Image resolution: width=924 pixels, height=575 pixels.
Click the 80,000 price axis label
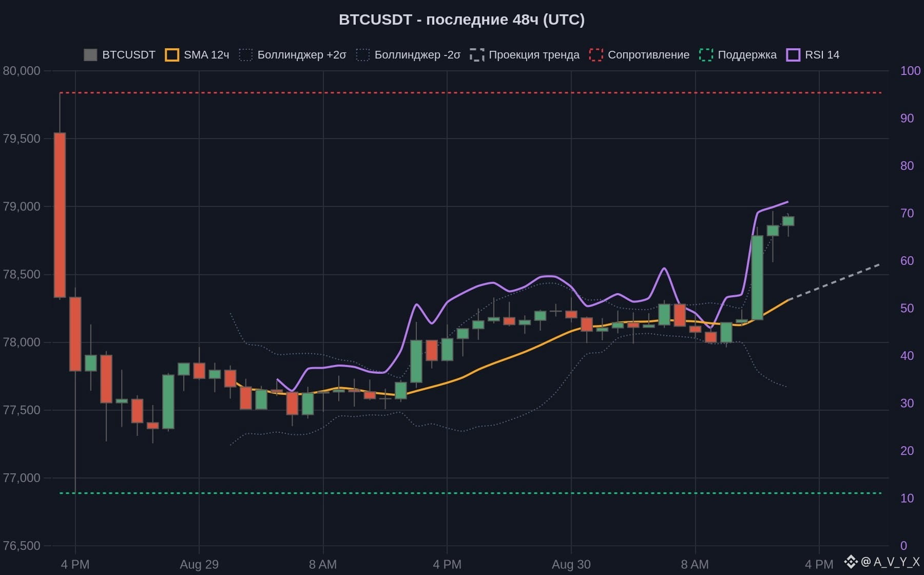tap(22, 71)
